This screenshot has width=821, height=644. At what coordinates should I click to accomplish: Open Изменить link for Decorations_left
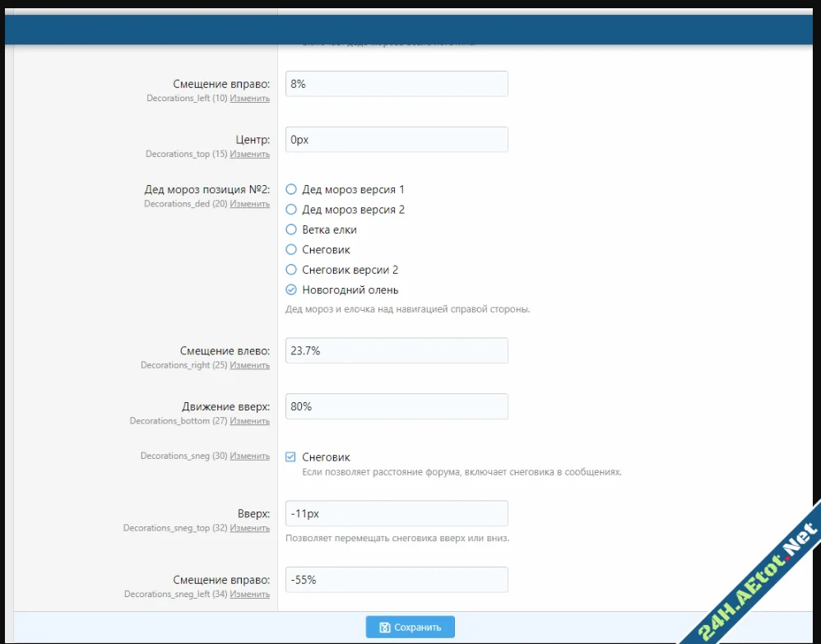[249, 98]
